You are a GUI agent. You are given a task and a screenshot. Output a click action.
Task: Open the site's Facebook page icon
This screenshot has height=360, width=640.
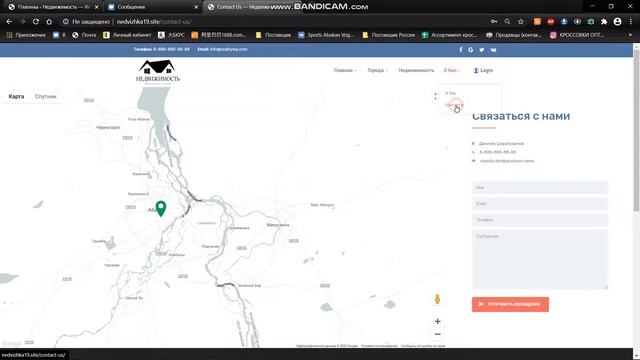click(461, 49)
